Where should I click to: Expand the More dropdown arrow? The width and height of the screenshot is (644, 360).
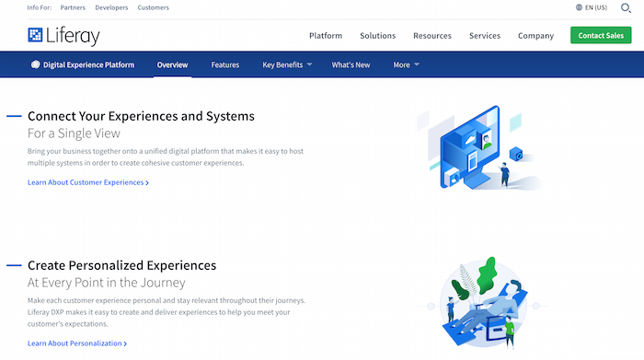point(417,64)
